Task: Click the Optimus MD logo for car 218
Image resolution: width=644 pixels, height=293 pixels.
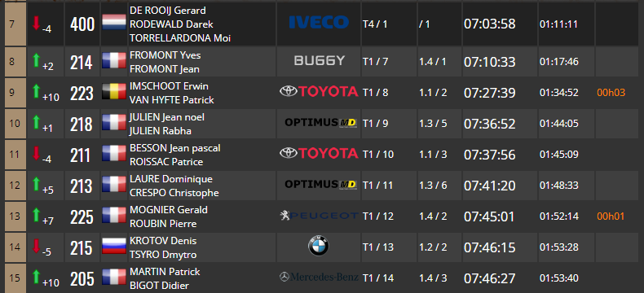Action: [320, 123]
